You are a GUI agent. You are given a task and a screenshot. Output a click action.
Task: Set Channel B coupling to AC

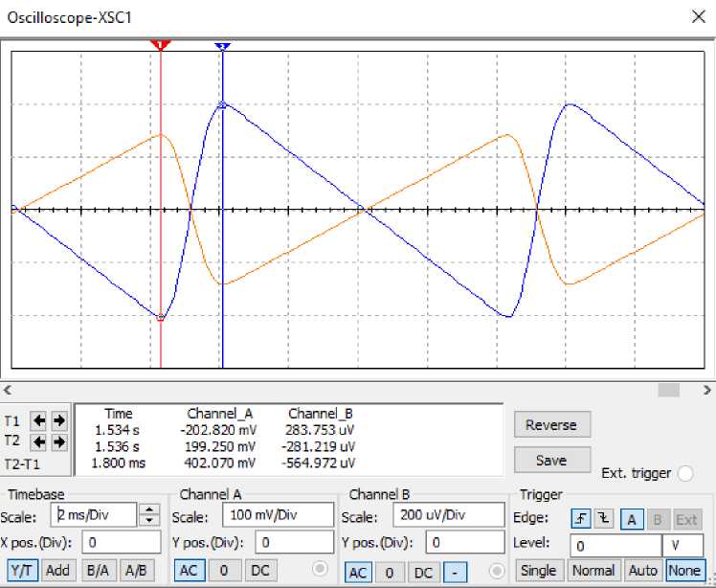(x=358, y=572)
